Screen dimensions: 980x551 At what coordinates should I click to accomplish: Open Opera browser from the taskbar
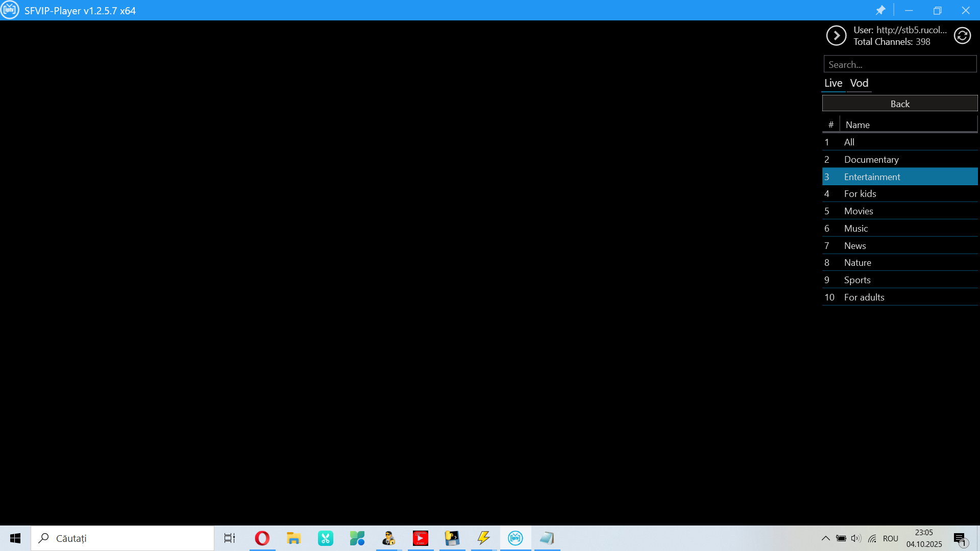(262, 538)
